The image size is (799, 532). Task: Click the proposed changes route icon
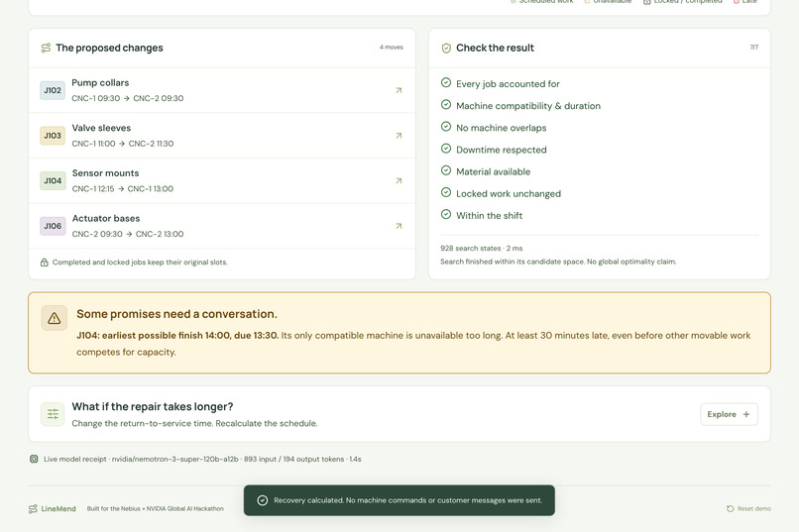click(46, 48)
